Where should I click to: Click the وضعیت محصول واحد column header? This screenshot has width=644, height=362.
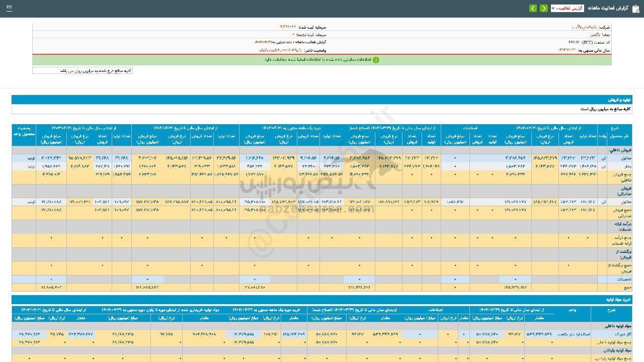(24, 131)
